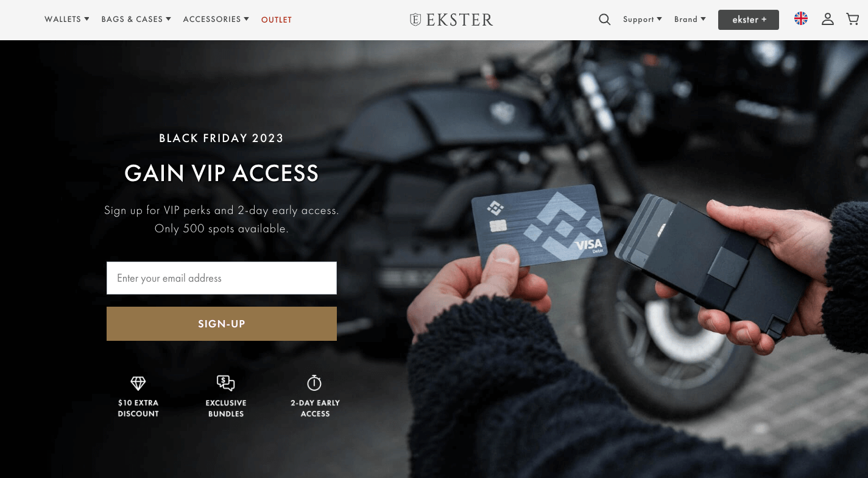Screen dimensions: 868x478
Task: Select the UK flag region icon
Action: (x=801, y=19)
